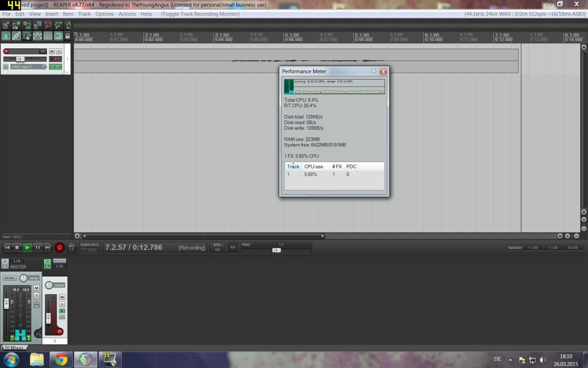Solo track 1 in track panel
This screenshot has width=588, height=368.
[x=59, y=52]
